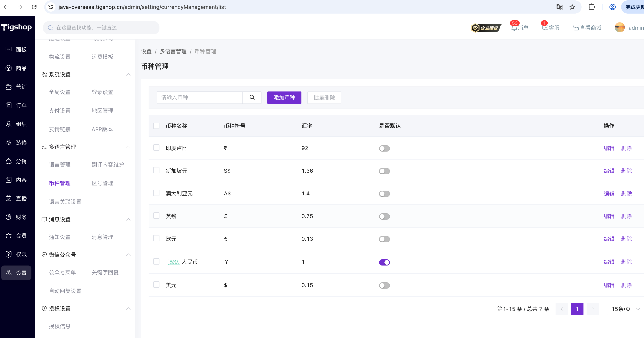The image size is (644, 338).
Task: Open the browser extensions puzzle icon
Action: click(591, 7)
